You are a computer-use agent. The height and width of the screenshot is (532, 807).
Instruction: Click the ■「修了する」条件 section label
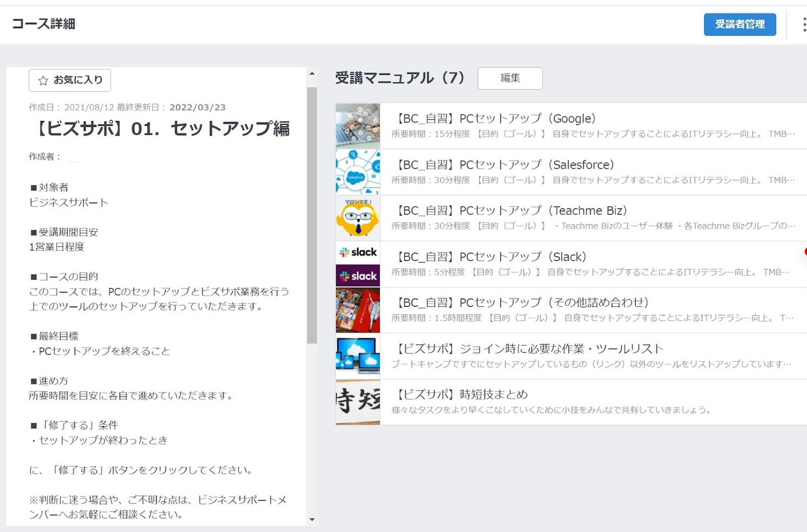coord(73,425)
